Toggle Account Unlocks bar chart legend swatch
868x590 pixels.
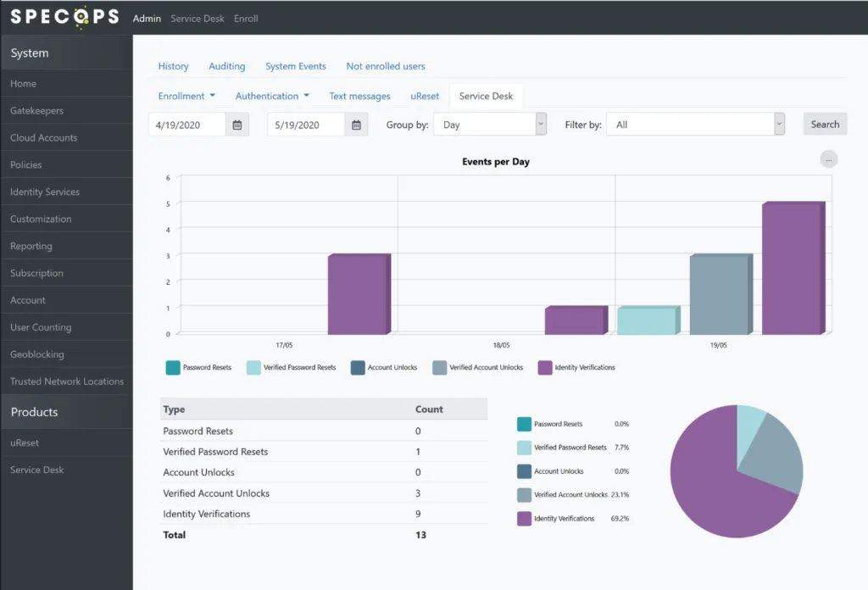point(358,368)
